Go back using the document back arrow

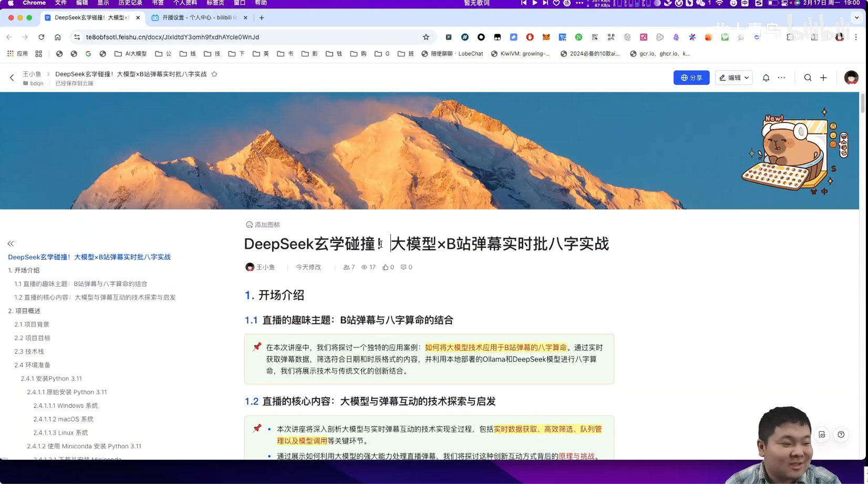12,78
